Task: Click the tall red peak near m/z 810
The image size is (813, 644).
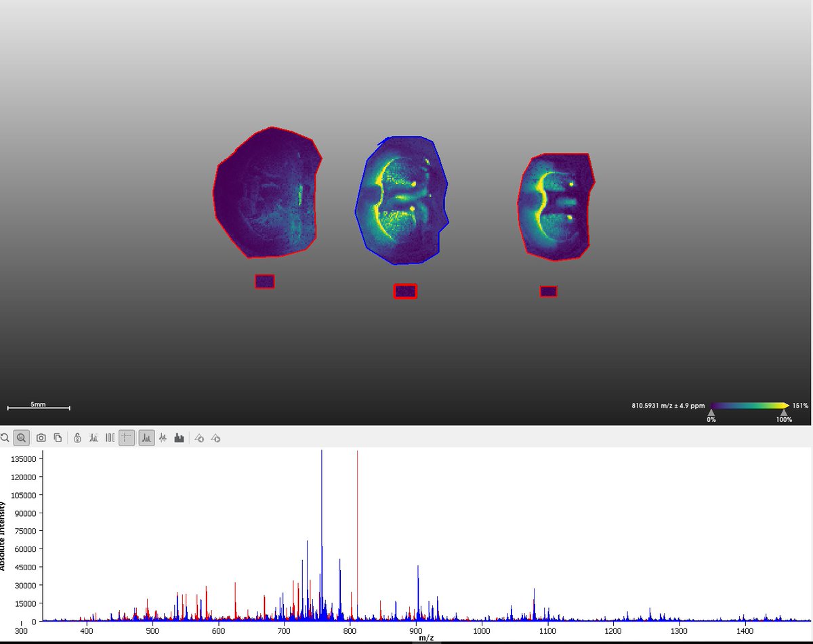Action: pyautogui.click(x=357, y=535)
